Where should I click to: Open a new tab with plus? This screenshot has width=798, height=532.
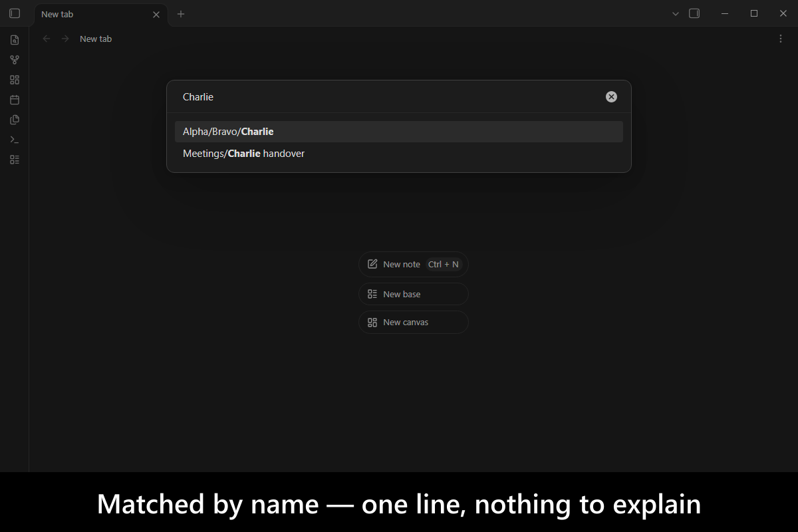pyautogui.click(x=181, y=14)
